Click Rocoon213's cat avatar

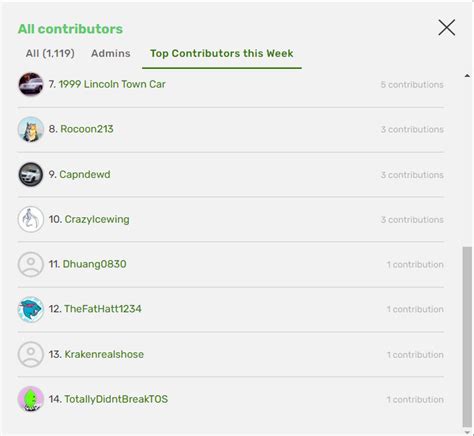pos(31,129)
